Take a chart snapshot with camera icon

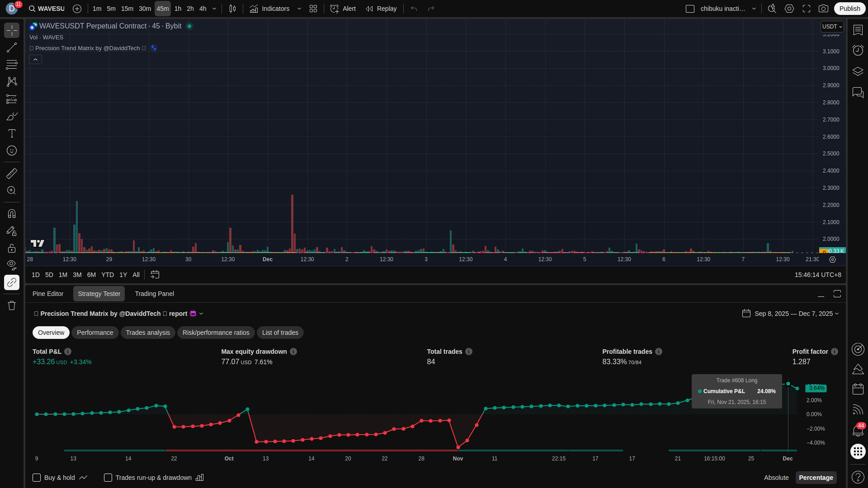click(x=823, y=9)
